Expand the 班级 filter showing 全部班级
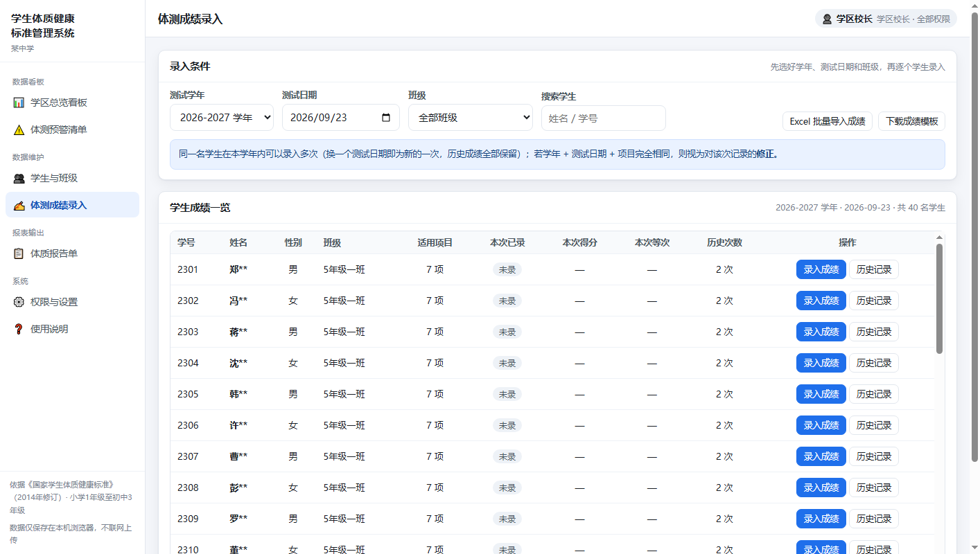This screenshot has width=980, height=554. click(x=471, y=118)
